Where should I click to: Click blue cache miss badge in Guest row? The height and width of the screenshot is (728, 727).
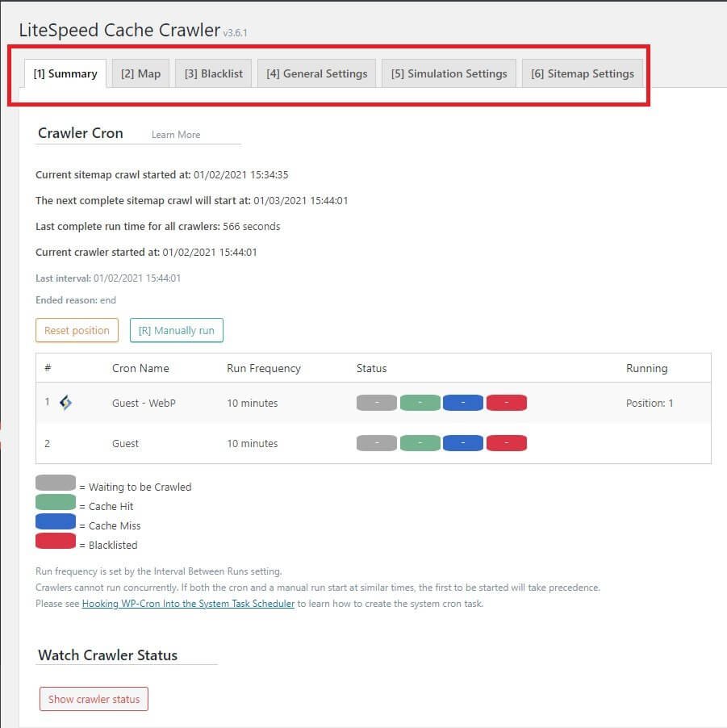click(463, 443)
